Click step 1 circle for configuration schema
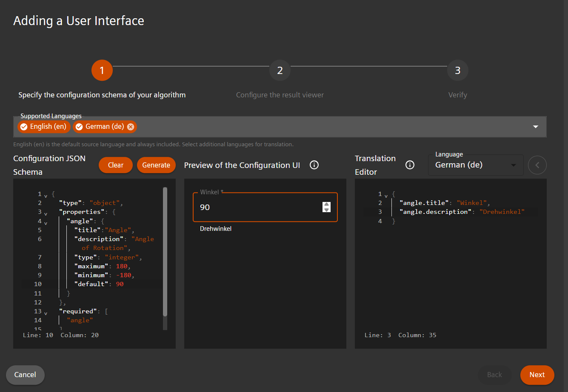Screen dimensions: 568x392 coord(102,70)
